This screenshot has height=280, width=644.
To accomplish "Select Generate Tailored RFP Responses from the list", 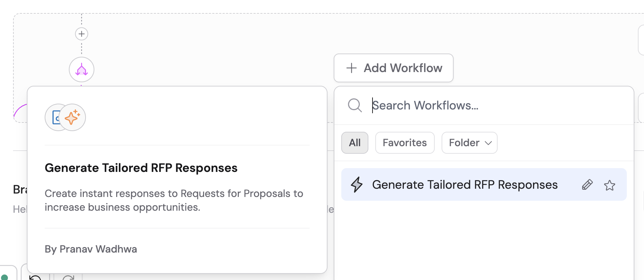I will (x=465, y=185).
